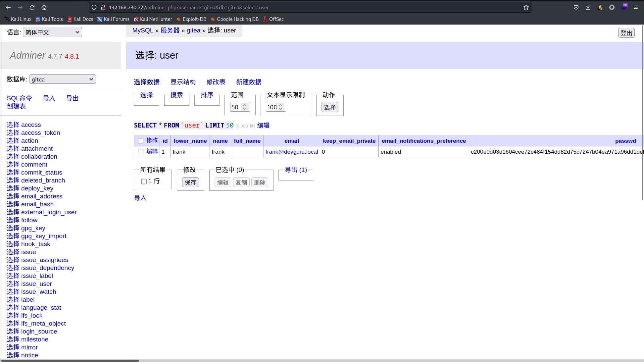Open the browser home page icon

44,7
